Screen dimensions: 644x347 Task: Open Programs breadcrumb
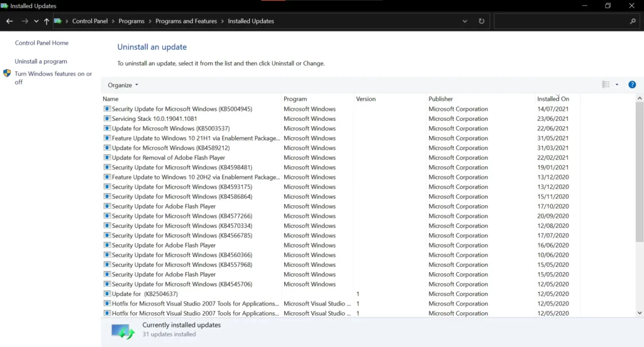[131, 21]
